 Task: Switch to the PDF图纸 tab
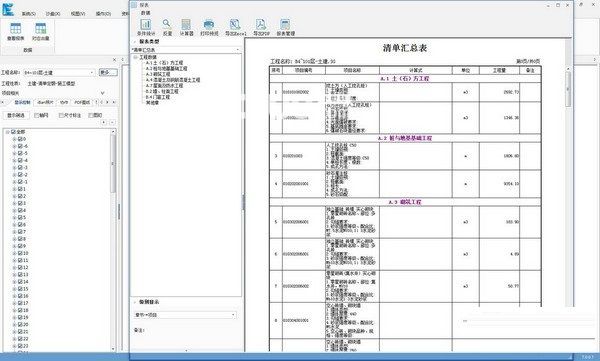[83, 103]
